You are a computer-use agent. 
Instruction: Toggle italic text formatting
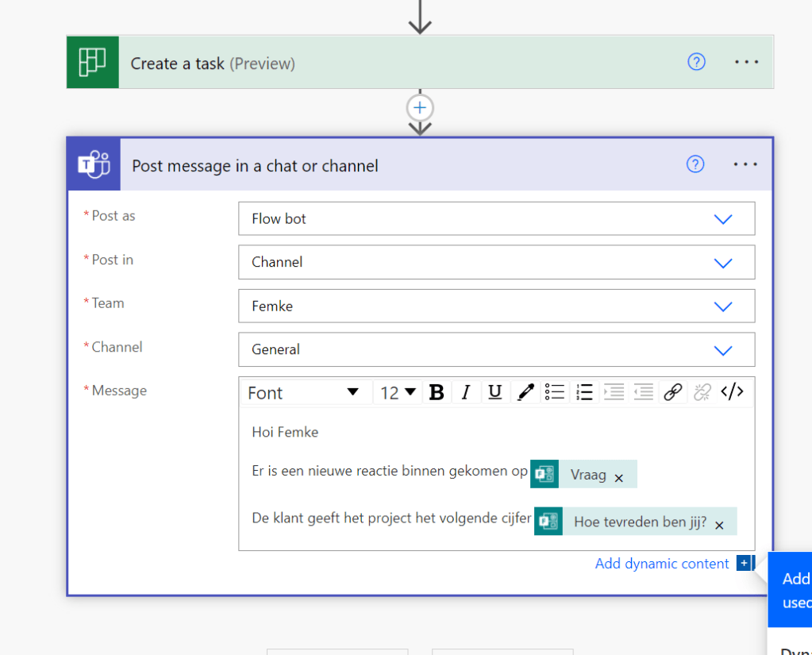tap(466, 392)
